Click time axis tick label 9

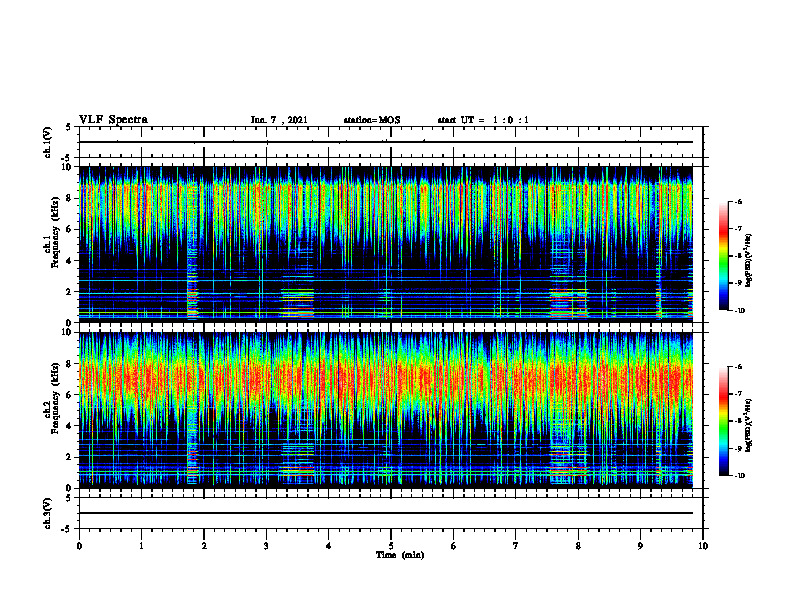640,546
